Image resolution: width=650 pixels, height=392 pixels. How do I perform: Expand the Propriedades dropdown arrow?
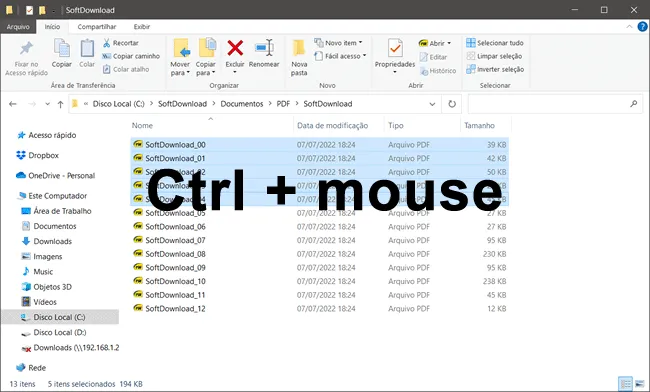coord(395,73)
